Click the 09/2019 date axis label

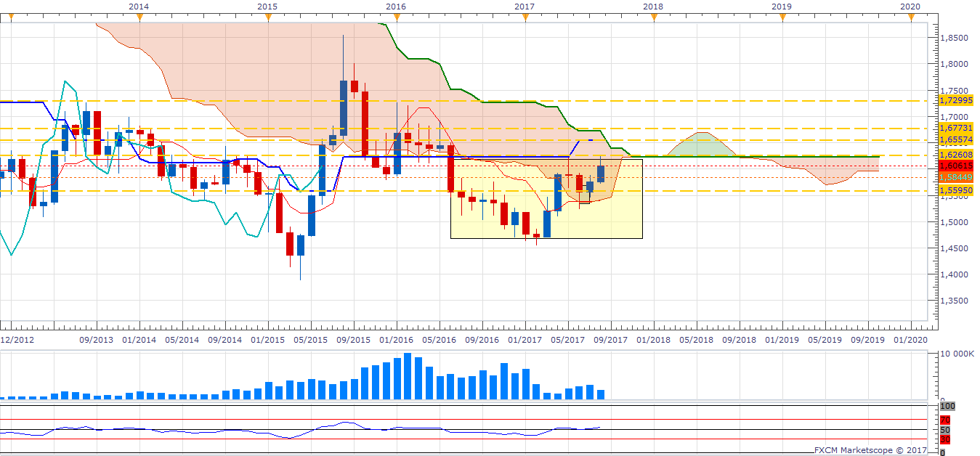[867, 340]
